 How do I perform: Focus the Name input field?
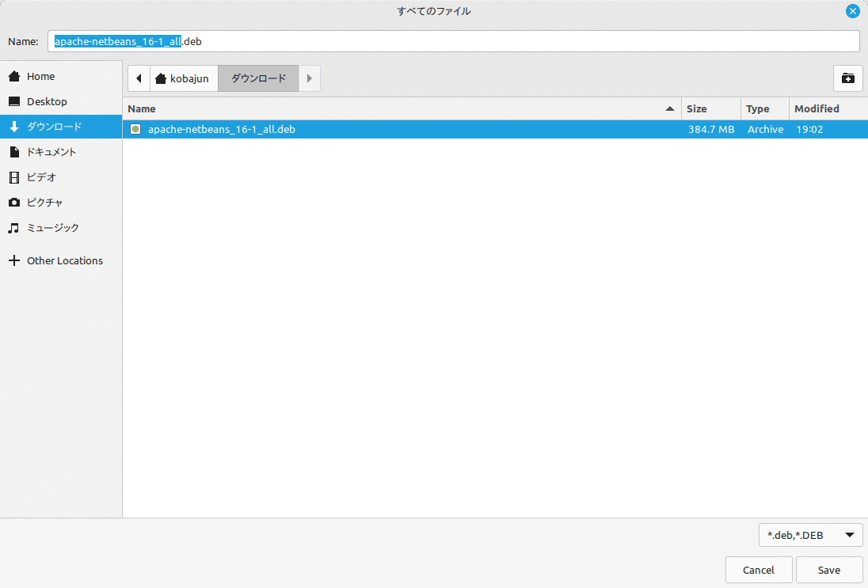click(x=453, y=41)
